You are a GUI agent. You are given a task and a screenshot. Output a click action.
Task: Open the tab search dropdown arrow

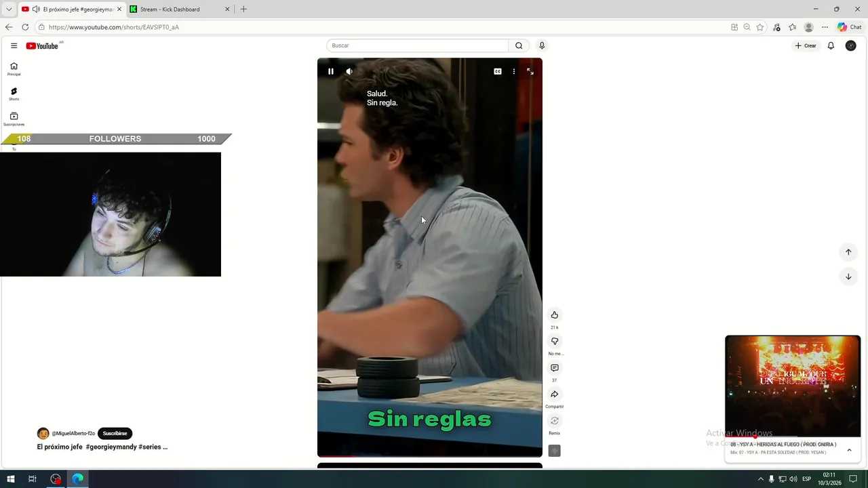coord(9,9)
